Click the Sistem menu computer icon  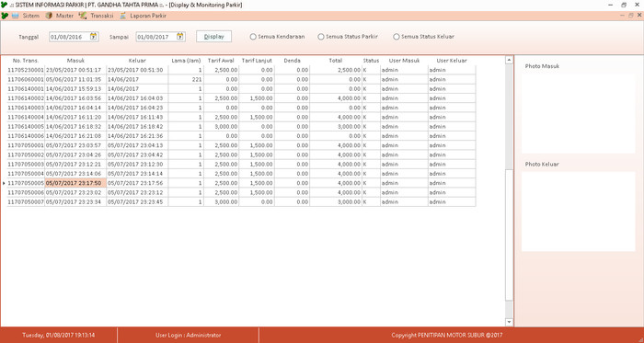pyautogui.click(x=16, y=16)
